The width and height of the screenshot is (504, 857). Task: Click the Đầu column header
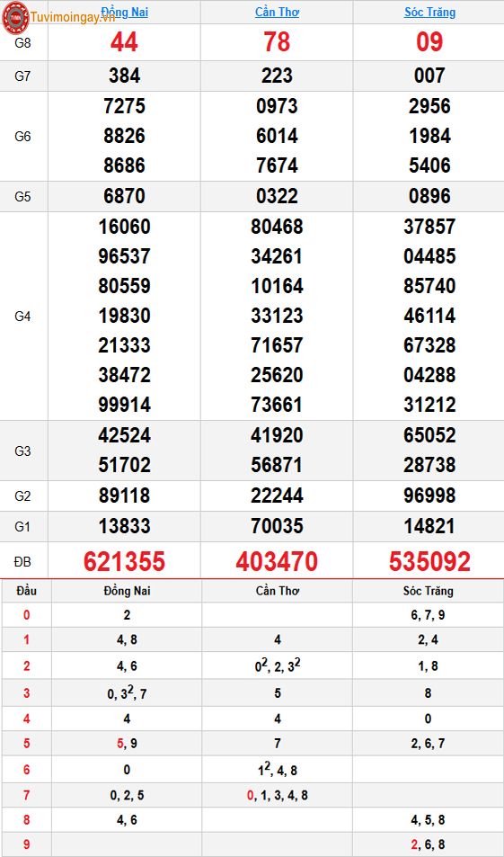(26, 591)
